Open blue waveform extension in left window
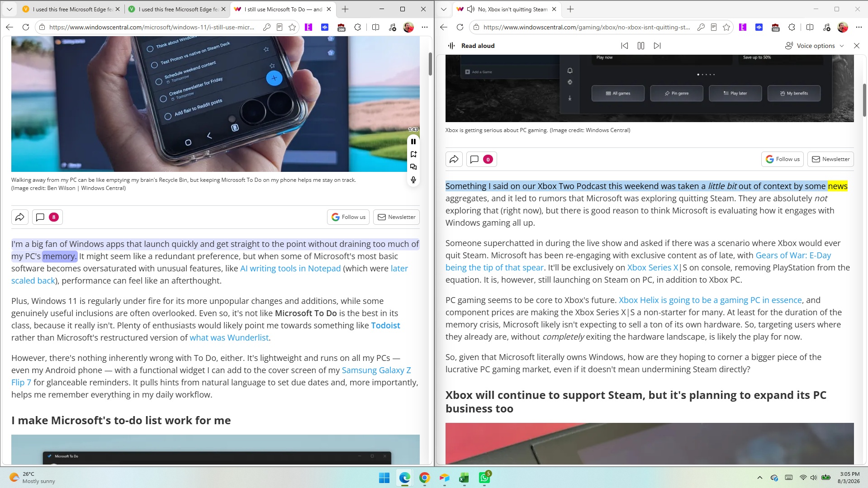The height and width of the screenshot is (488, 868). pyautogui.click(x=325, y=27)
